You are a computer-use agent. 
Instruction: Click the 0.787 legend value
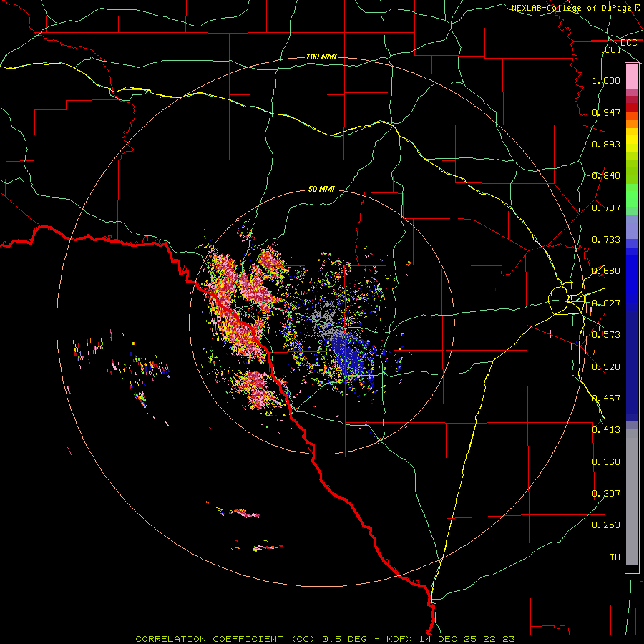coord(606,208)
